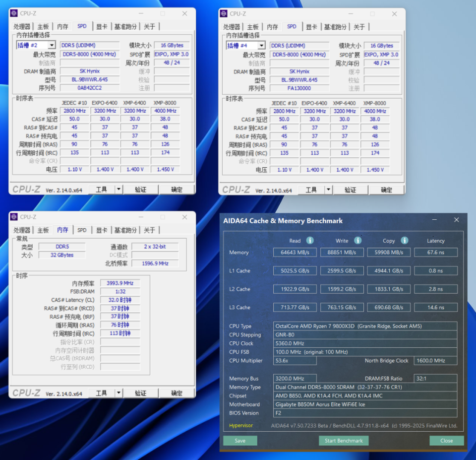Open 关于 tab in bottom-left CPU-Z

(x=149, y=230)
